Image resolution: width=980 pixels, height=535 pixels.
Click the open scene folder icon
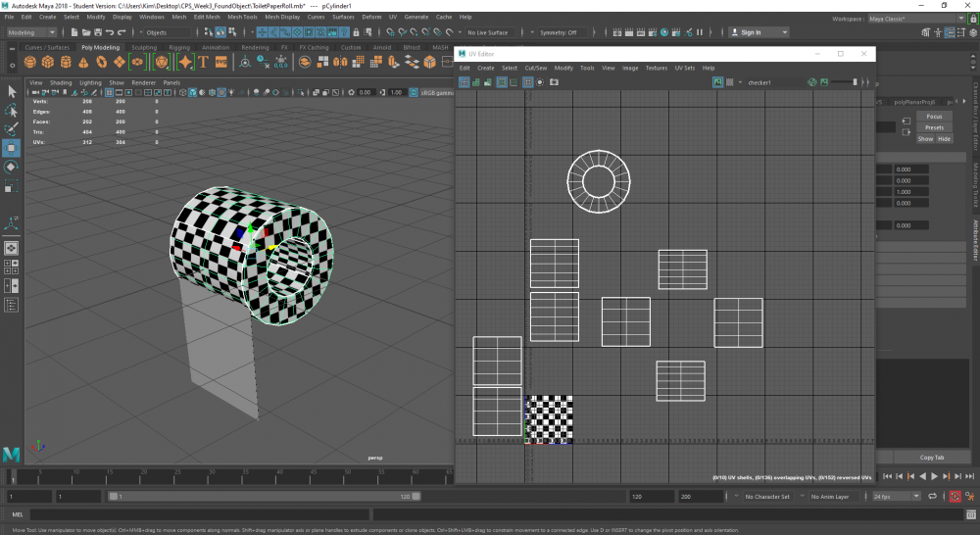click(86, 32)
